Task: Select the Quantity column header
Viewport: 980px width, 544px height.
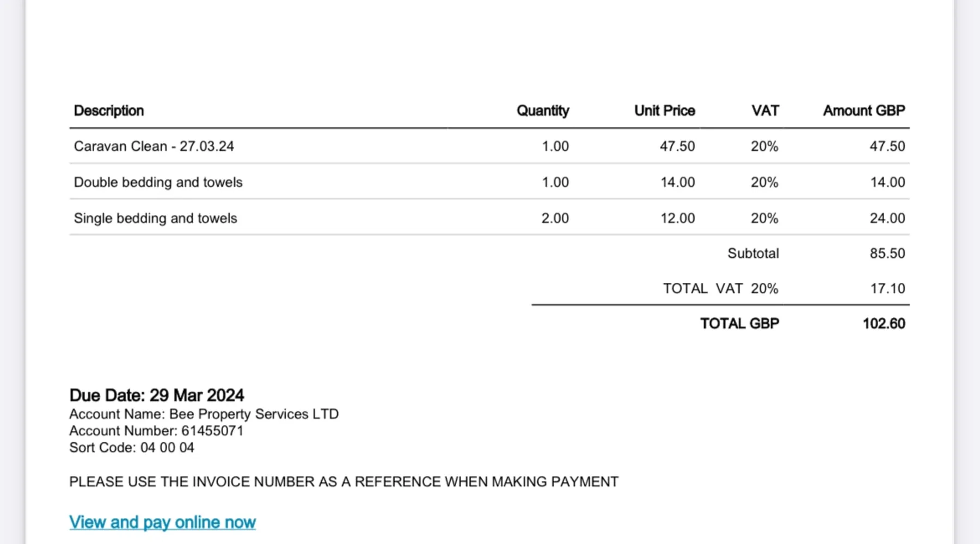Action: point(542,111)
